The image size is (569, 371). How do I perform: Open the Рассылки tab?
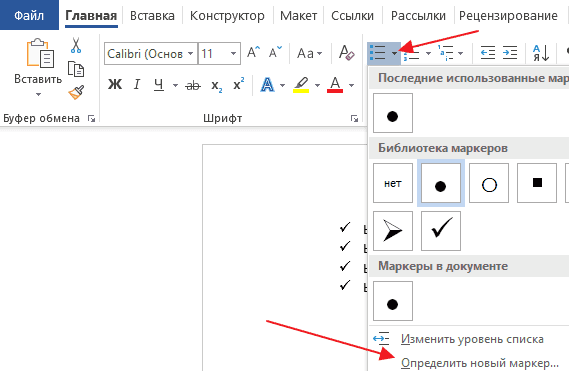pos(418,16)
